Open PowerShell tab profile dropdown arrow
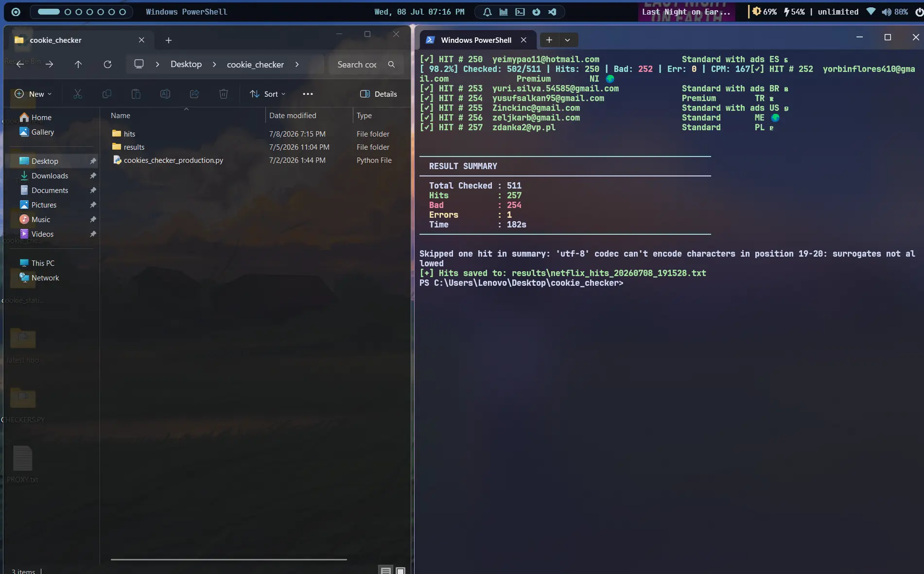The width and height of the screenshot is (924, 574). click(567, 40)
